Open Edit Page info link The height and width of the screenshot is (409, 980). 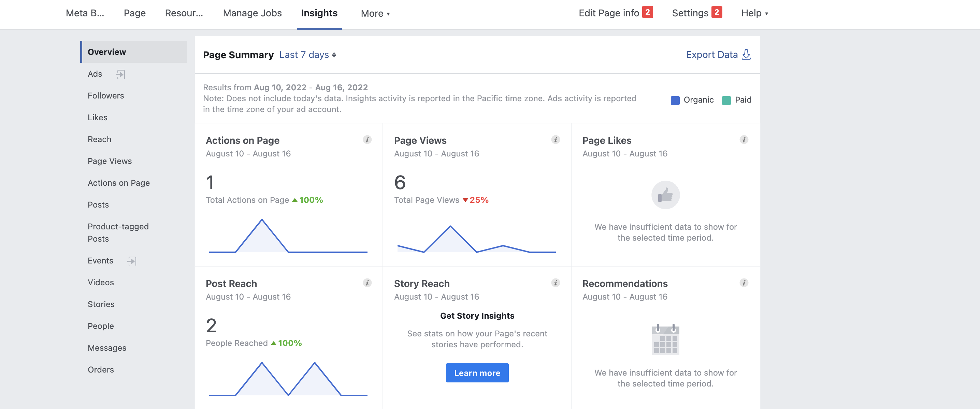click(x=609, y=13)
